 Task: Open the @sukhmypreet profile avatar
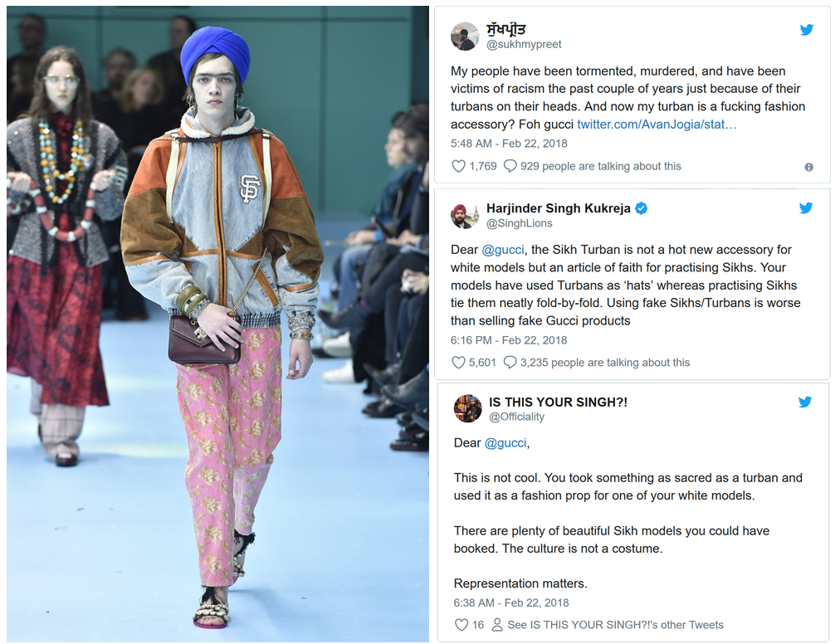465,37
